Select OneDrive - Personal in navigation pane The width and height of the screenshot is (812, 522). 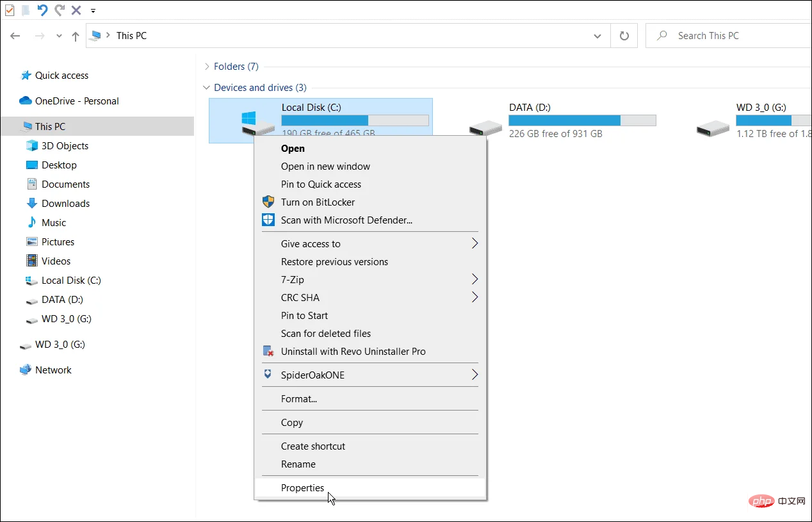[x=77, y=101]
